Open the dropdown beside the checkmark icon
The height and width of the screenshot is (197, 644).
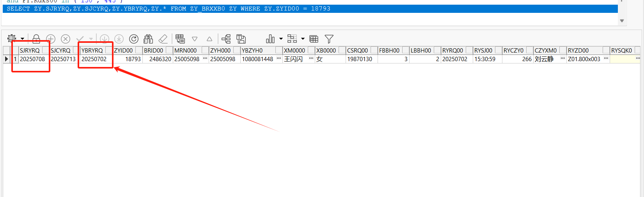tap(91, 39)
